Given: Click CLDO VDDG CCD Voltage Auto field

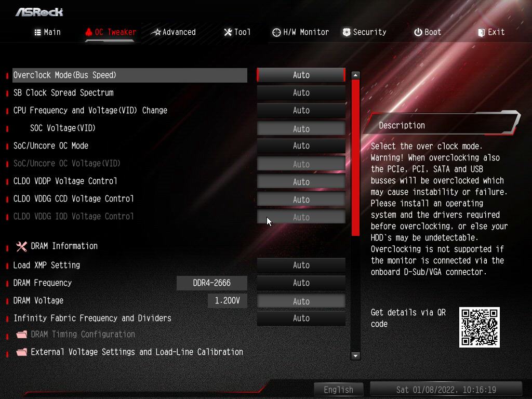Looking at the screenshot, I should pyautogui.click(x=301, y=199).
